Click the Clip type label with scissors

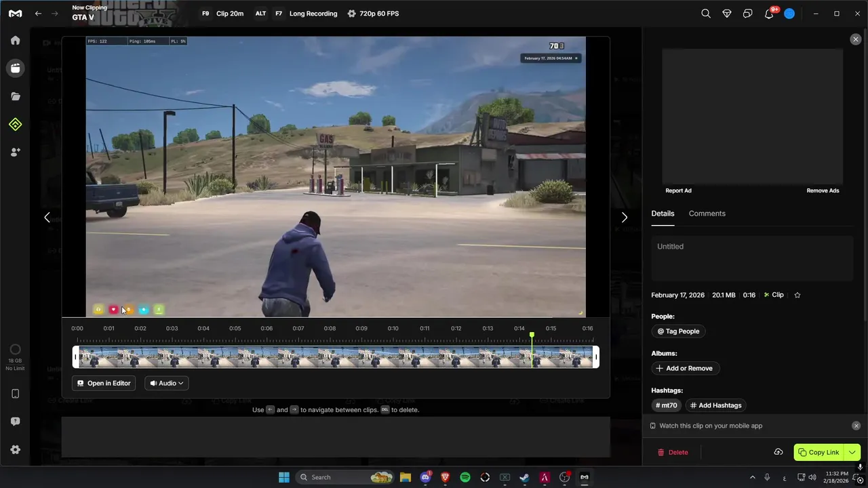pyautogui.click(x=774, y=295)
